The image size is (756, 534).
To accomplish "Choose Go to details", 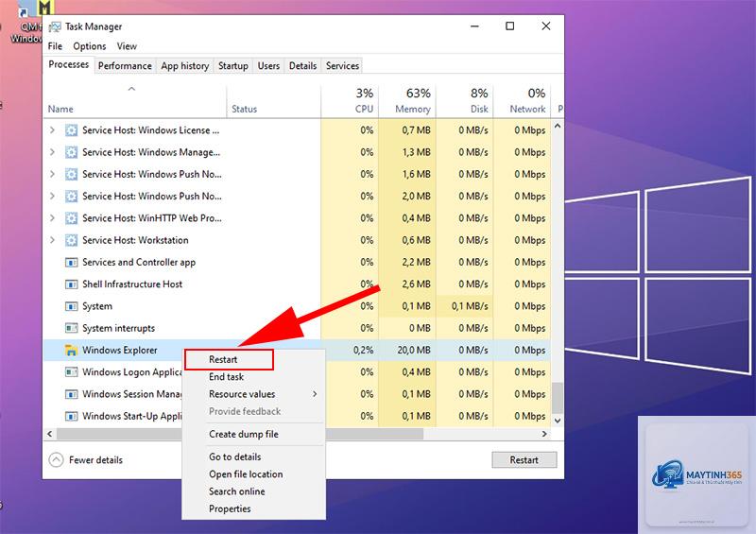I will coord(234,456).
